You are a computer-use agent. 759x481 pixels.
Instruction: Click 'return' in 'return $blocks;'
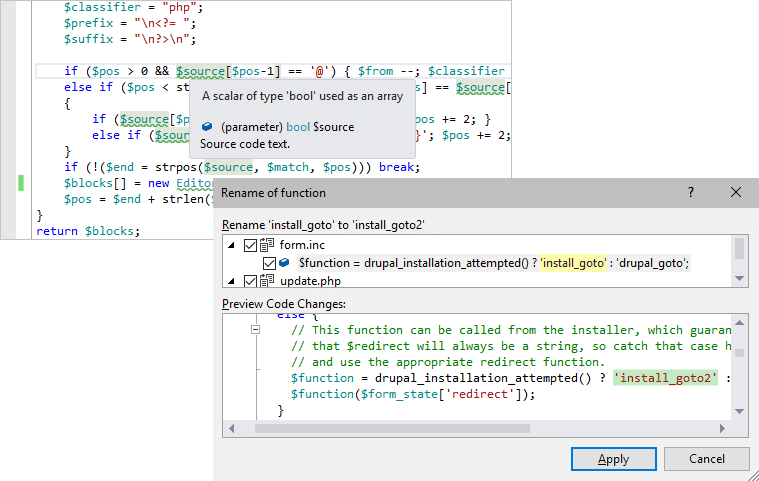(57, 231)
